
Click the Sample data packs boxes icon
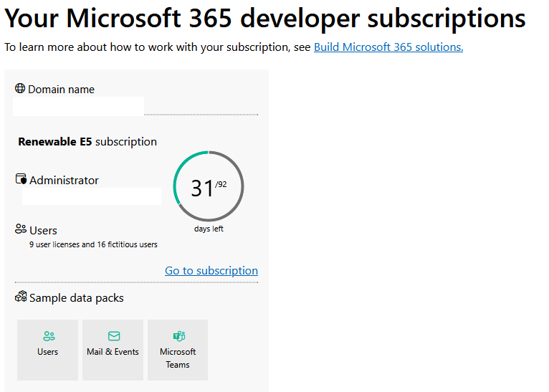pos(21,297)
